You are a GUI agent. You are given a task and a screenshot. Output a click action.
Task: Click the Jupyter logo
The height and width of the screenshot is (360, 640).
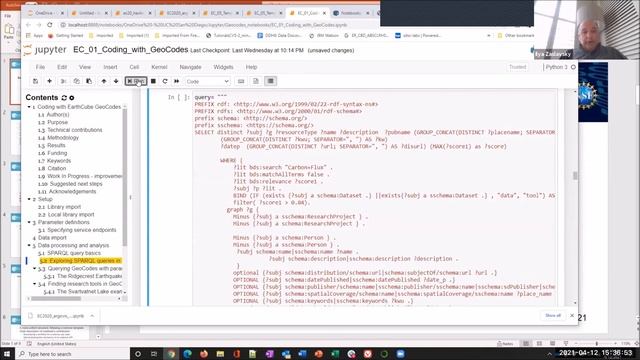45,50
